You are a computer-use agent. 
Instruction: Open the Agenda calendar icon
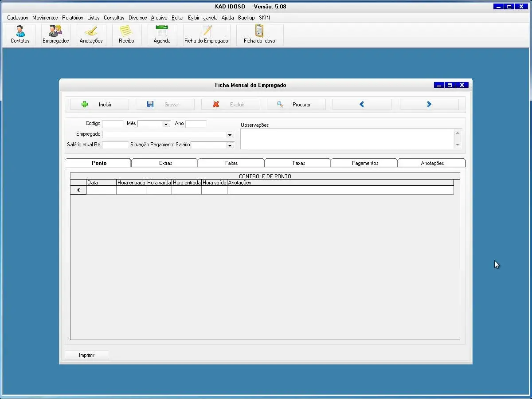pyautogui.click(x=162, y=35)
